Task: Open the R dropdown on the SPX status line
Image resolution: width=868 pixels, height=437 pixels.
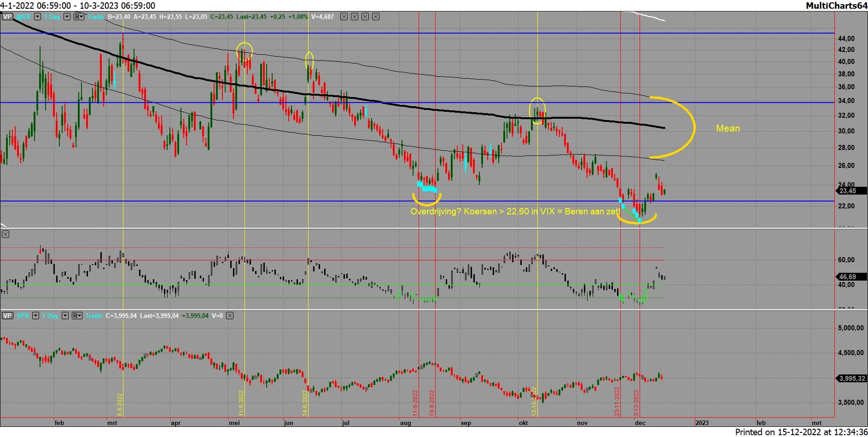Action: click(x=77, y=316)
